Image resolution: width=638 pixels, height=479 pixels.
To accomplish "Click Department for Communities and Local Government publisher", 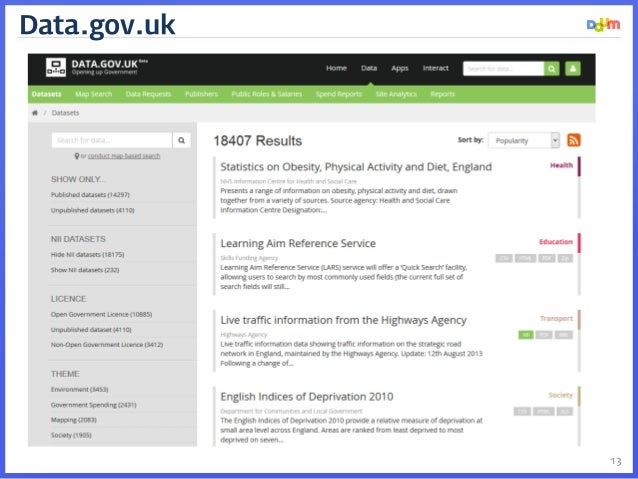I will coord(291,411).
